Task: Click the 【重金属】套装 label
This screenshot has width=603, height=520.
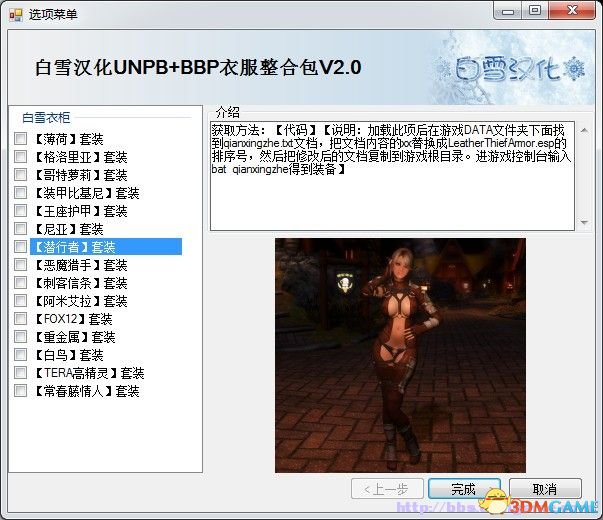Action: point(75,337)
